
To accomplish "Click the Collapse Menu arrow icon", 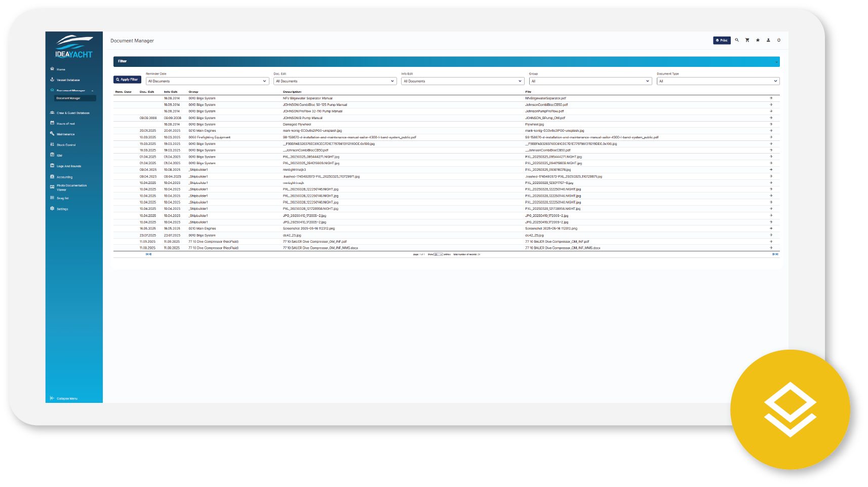I will click(52, 398).
